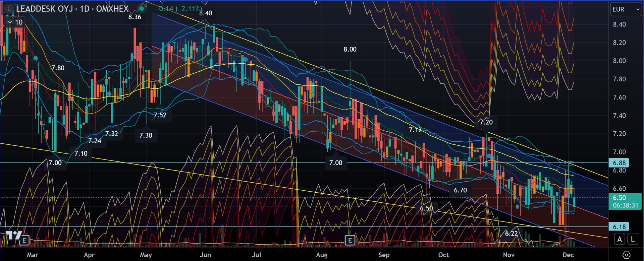Click the 7.12 pivot label
The width and height of the screenshot is (644, 261).
coord(415,130)
